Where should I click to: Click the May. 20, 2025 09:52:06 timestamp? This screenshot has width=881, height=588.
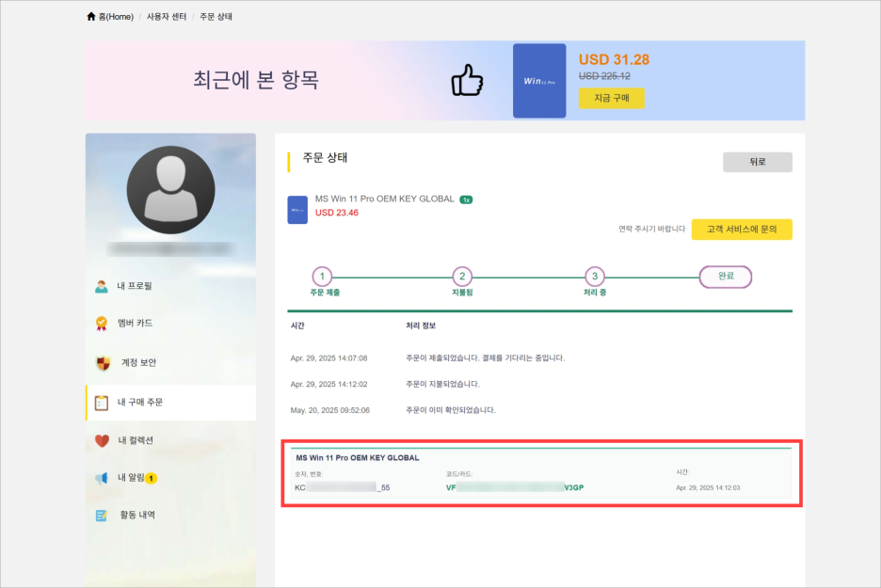point(329,410)
